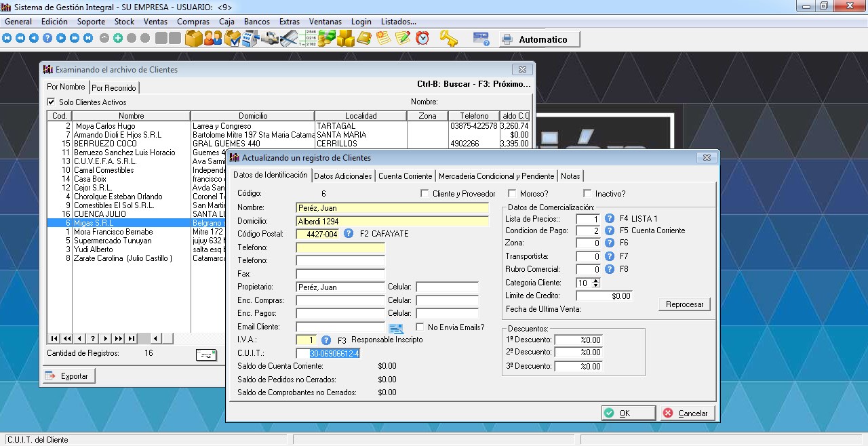
Task: Open the delivery truck toolbar icon
Action: 270,39
